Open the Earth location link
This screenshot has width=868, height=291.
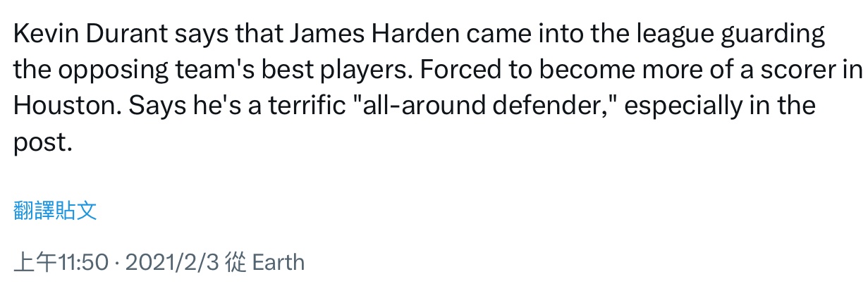[x=278, y=263]
